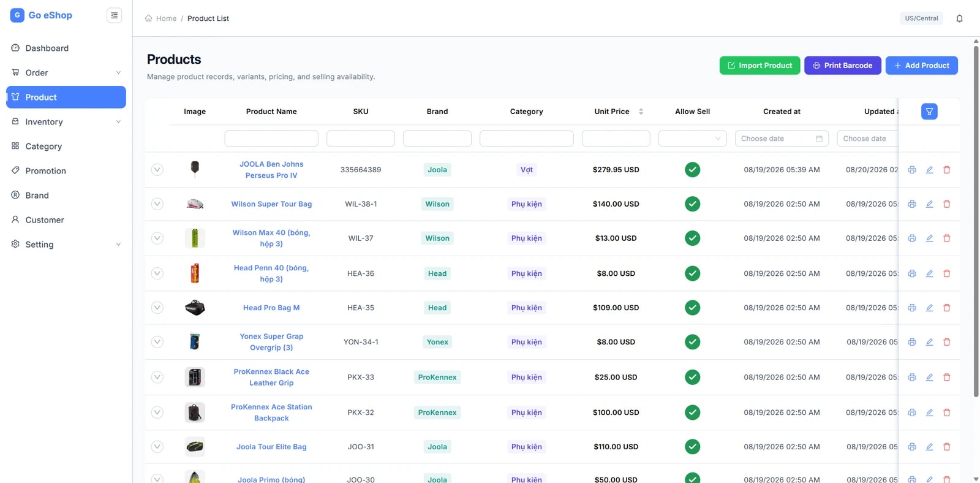Image resolution: width=980 pixels, height=483 pixels.
Task: Expand the Order sidebar submenu
Action: click(x=66, y=72)
